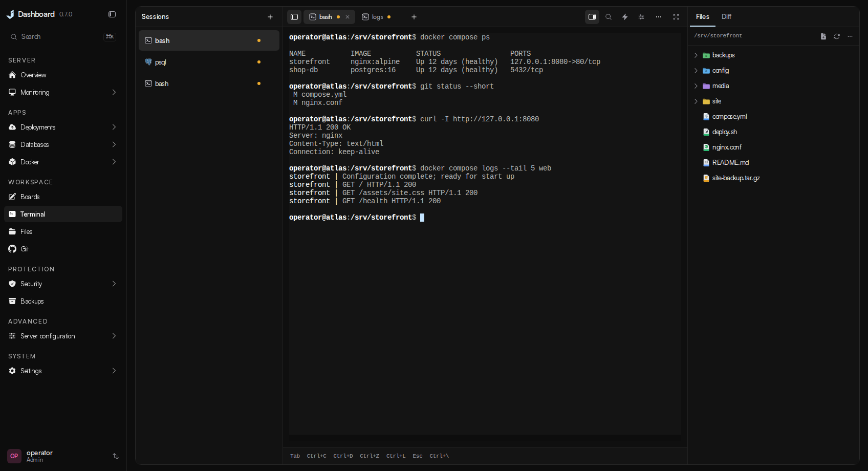Open Boards in workspace
The width and height of the screenshot is (868, 471).
click(63, 197)
